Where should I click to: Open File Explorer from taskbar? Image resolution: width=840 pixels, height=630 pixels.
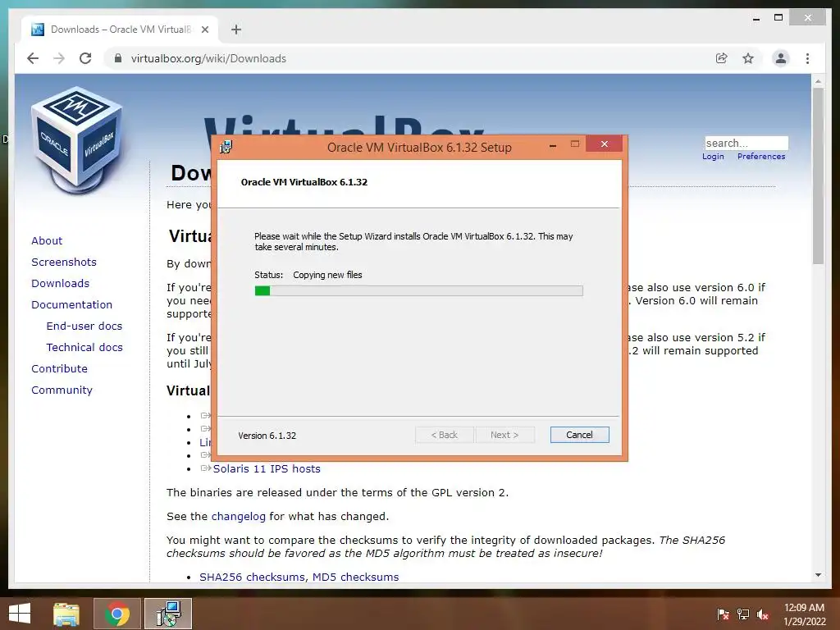pyautogui.click(x=66, y=614)
